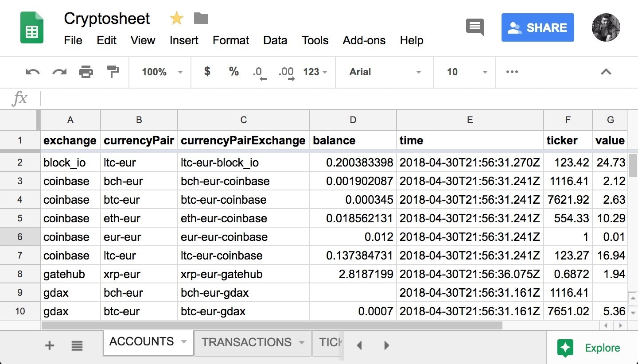
Task: Click the Redo icon in the toolbar
Action: tap(59, 72)
